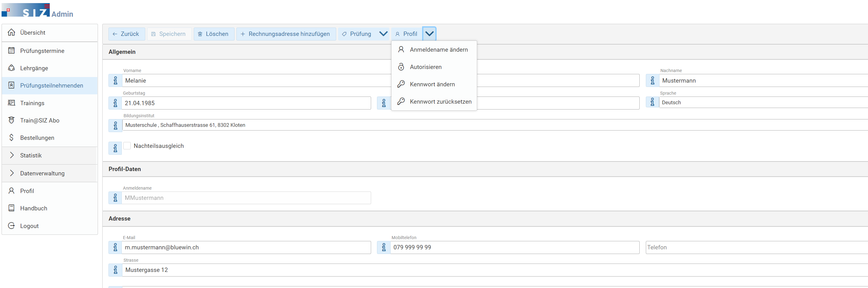
Task: Open Handbuch in the sidebar
Action: click(x=49, y=208)
